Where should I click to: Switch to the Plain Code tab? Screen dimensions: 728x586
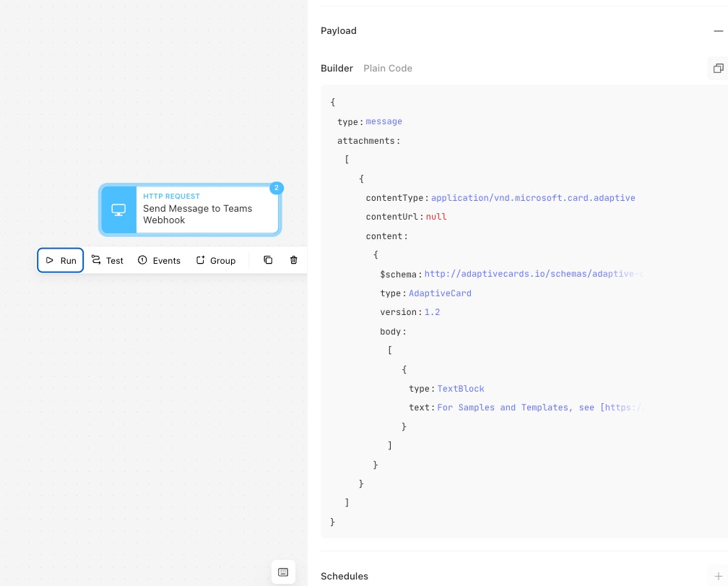pos(388,68)
